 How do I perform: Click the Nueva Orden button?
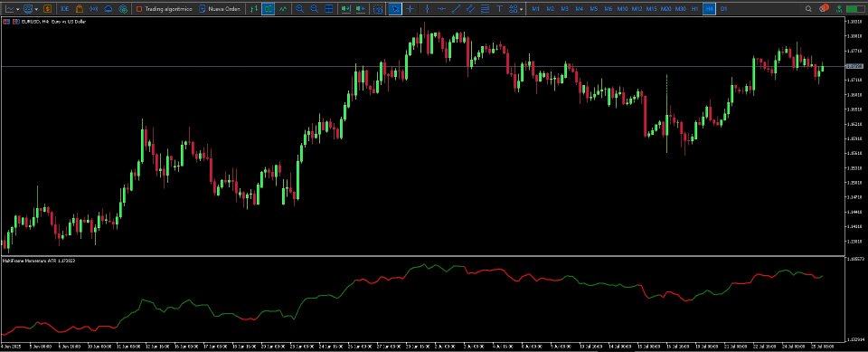click(220, 9)
